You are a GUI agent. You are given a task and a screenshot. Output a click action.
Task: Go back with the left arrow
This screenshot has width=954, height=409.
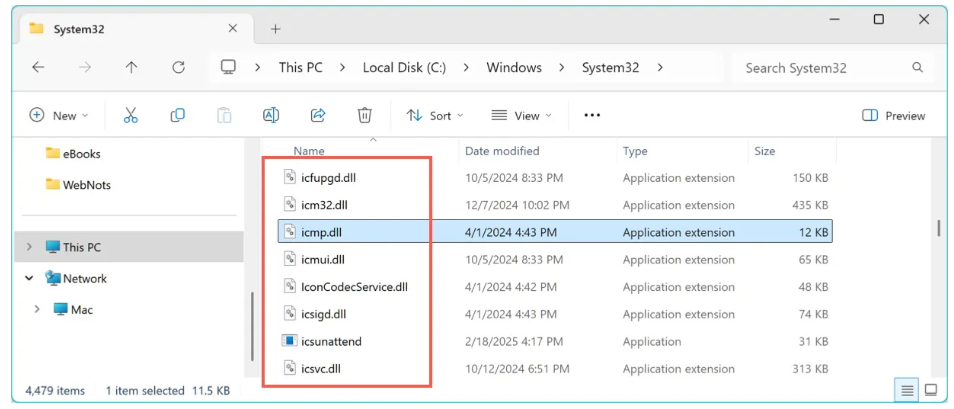coord(38,68)
